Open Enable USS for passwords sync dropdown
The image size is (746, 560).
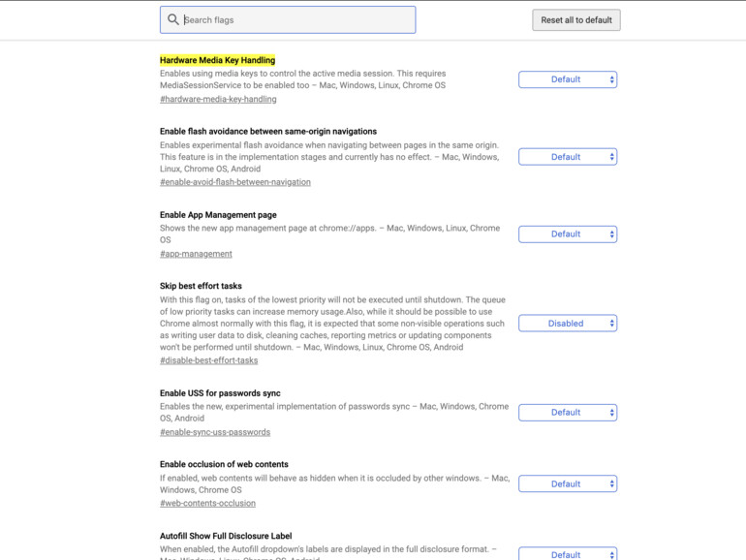pyautogui.click(x=568, y=413)
